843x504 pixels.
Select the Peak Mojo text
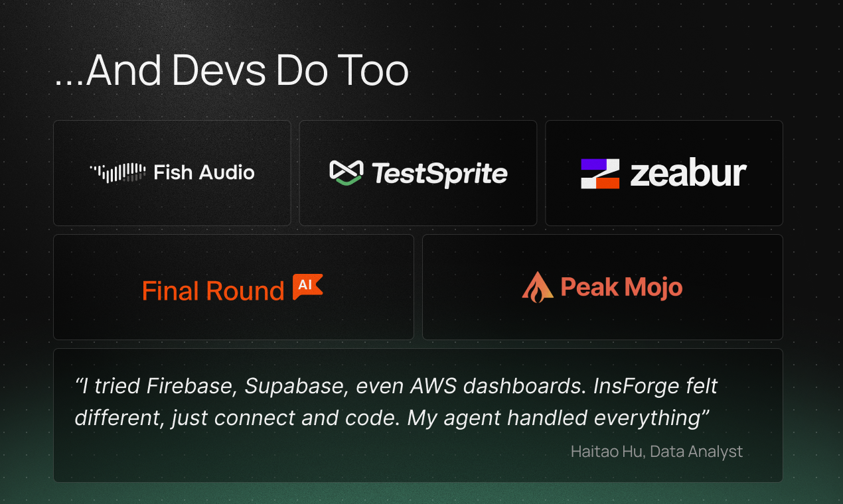tap(621, 287)
